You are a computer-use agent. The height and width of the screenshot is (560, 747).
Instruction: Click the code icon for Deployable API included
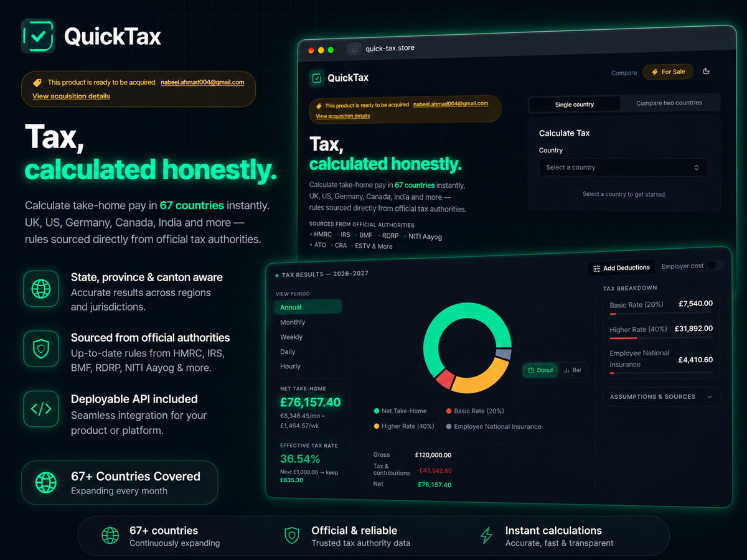[41, 409]
